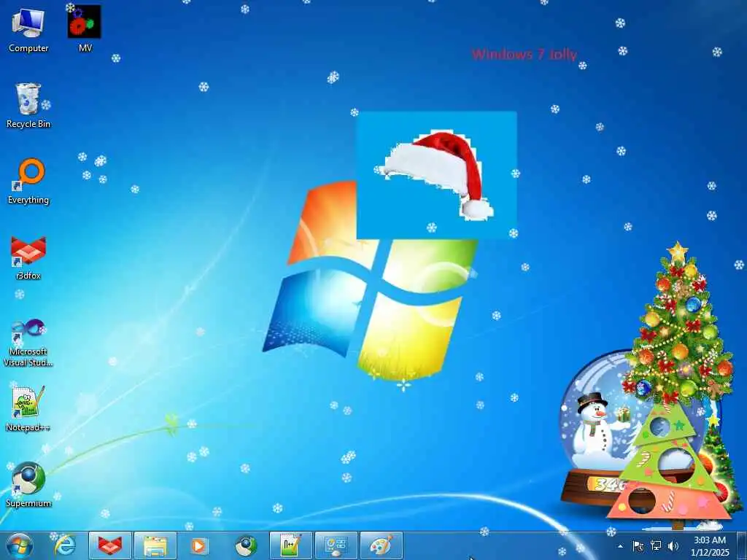Select the r3dfox desktop shortcut

pos(28,257)
